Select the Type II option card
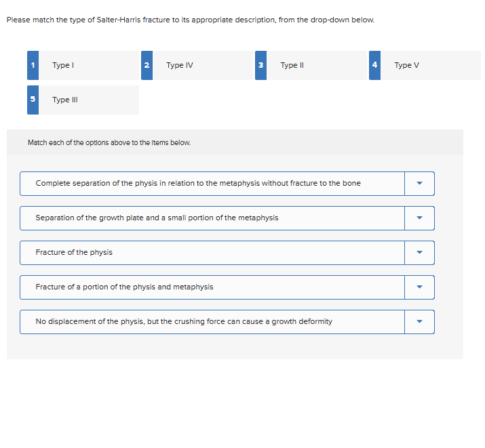Screen dimensions: 485x448 pyautogui.click(x=316, y=65)
